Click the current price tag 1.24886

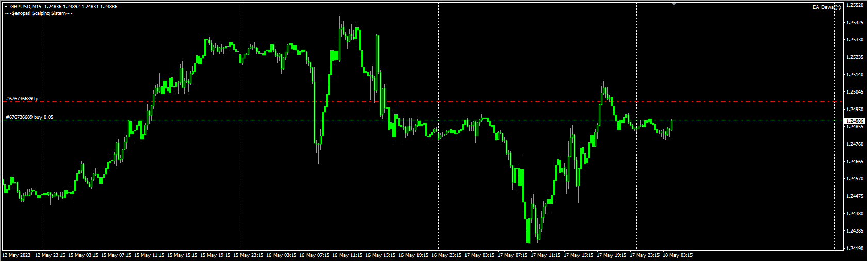(855, 121)
